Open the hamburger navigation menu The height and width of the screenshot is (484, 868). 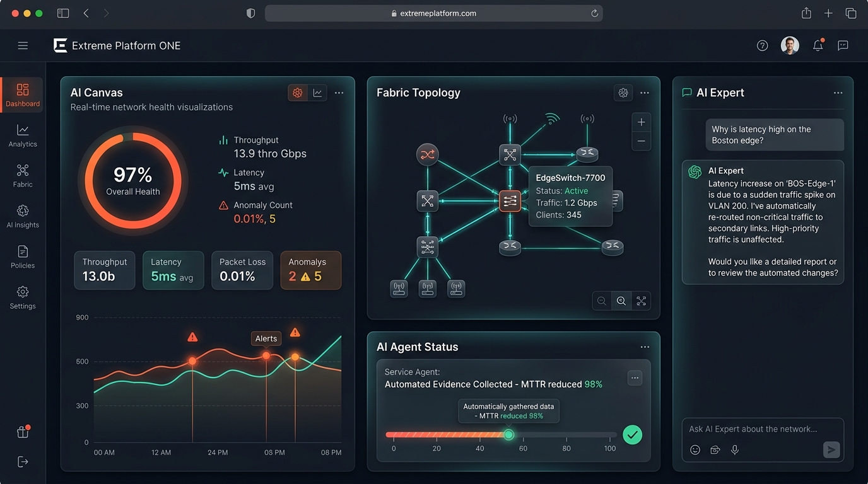pos(23,45)
